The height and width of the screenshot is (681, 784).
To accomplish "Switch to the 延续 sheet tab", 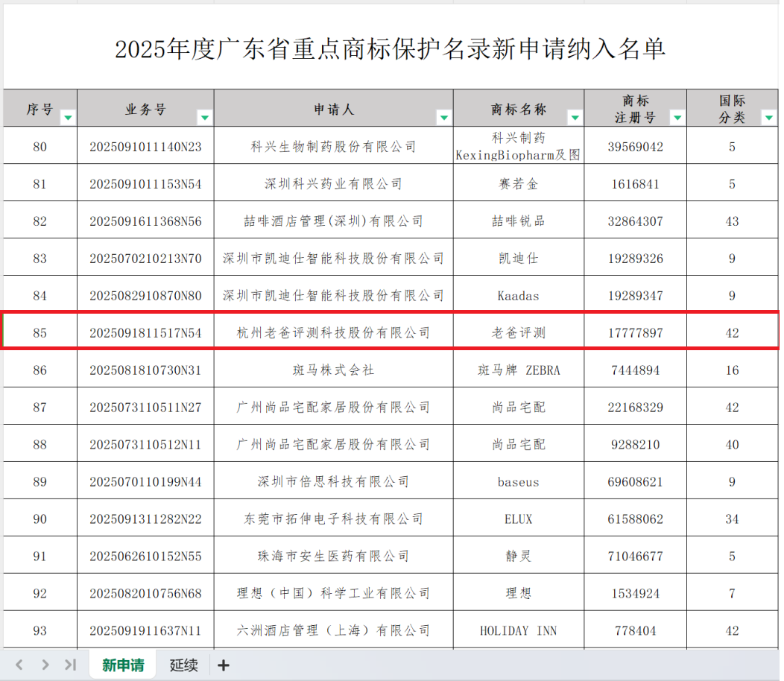I will 183,665.
